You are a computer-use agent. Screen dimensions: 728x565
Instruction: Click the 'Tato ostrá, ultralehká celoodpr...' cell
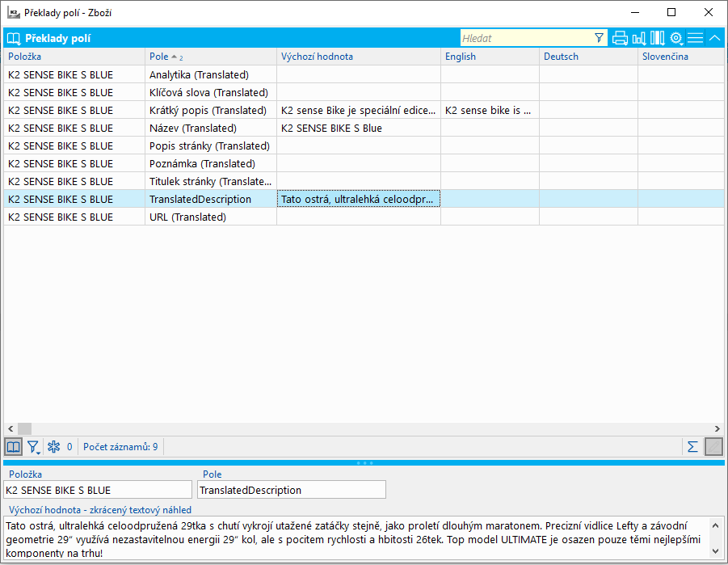pos(359,199)
